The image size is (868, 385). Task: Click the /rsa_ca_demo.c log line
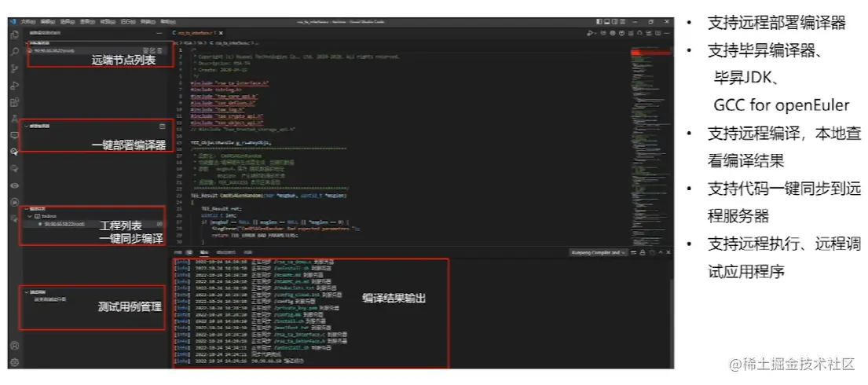click(x=254, y=262)
